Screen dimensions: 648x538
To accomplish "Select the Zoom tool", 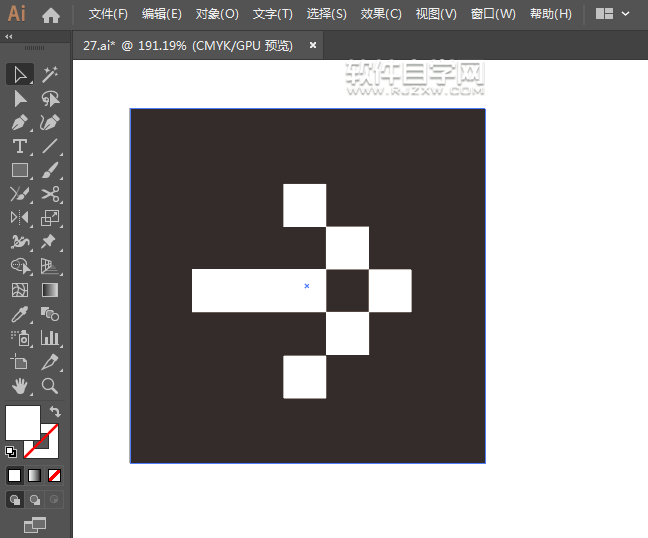I will pyautogui.click(x=50, y=386).
